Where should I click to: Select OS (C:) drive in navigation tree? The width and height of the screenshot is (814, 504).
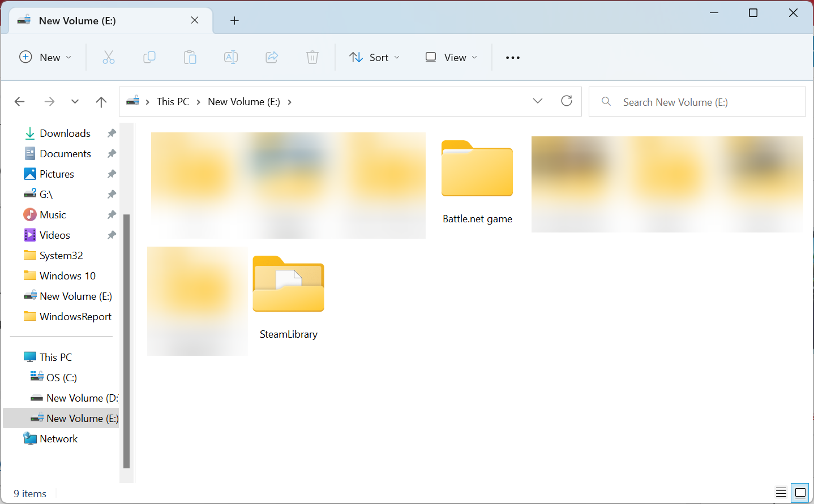click(x=62, y=378)
